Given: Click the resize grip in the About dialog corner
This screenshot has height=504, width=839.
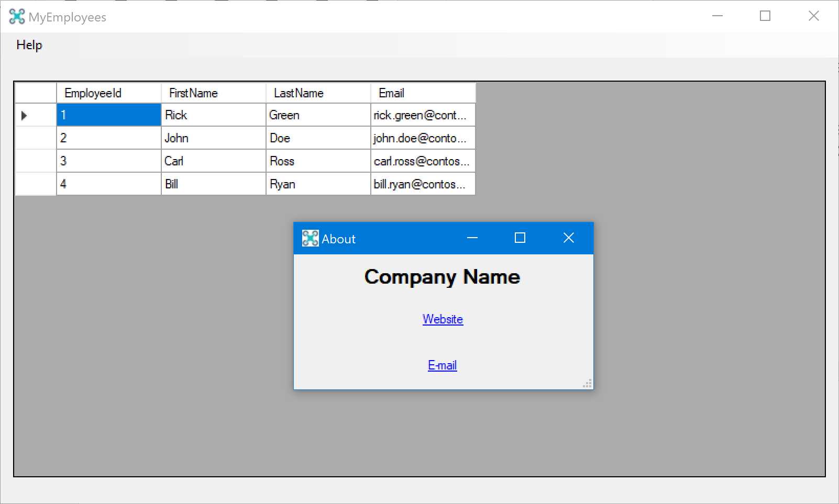Looking at the screenshot, I should pos(588,384).
